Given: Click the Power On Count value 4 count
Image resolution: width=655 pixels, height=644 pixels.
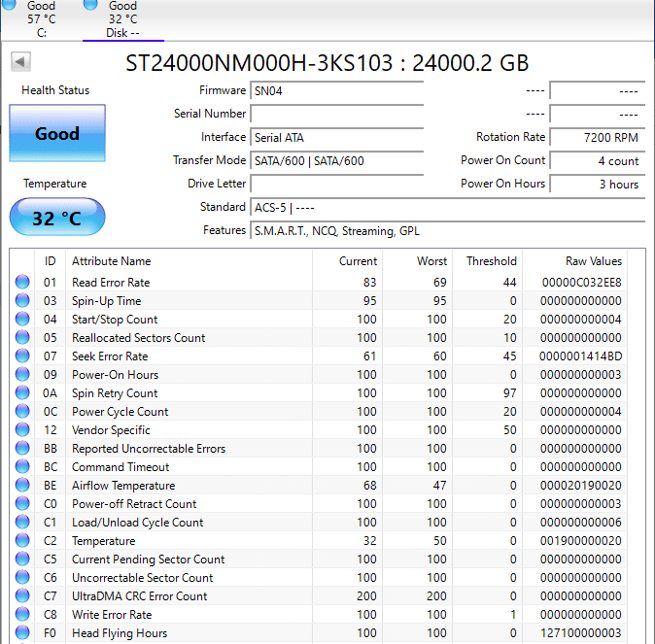Looking at the screenshot, I should [598, 161].
